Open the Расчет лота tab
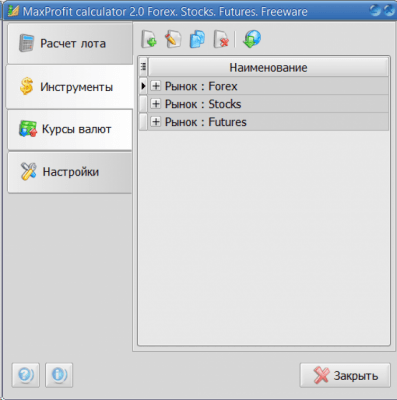397x400 pixels. click(x=70, y=43)
